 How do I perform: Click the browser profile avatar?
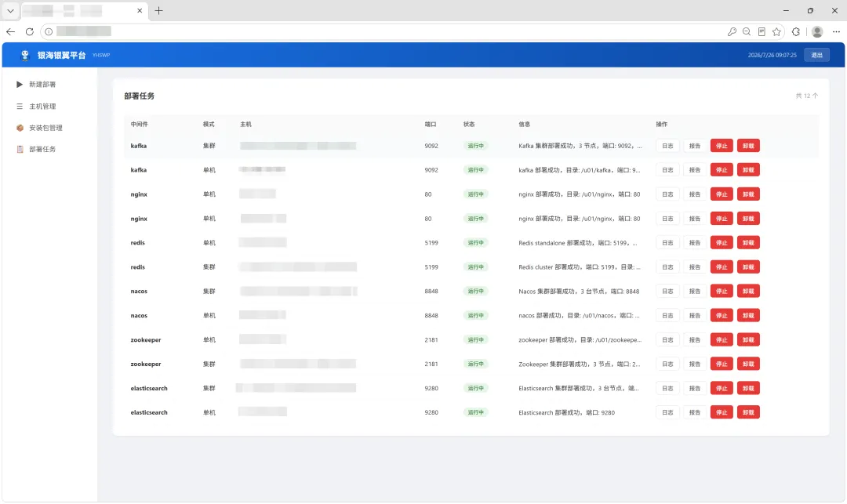click(817, 32)
